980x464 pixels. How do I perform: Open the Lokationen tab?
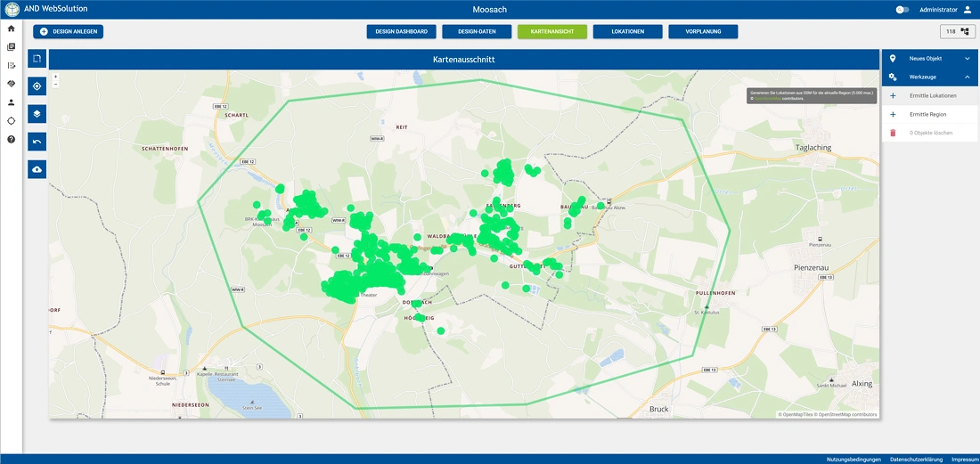pyautogui.click(x=627, y=31)
